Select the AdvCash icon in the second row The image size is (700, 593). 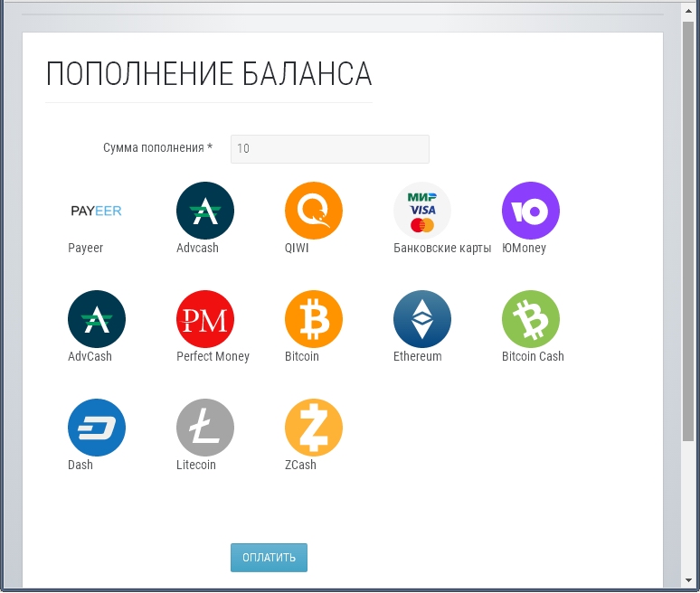[x=97, y=319]
